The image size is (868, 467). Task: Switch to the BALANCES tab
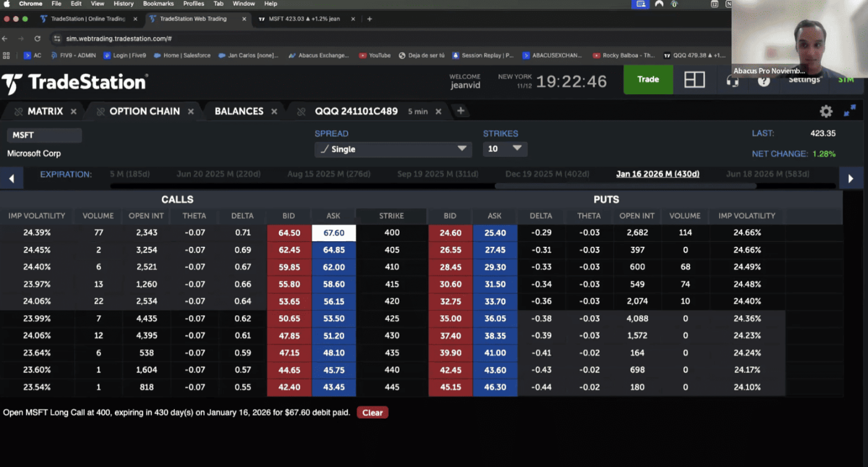[239, 111]
